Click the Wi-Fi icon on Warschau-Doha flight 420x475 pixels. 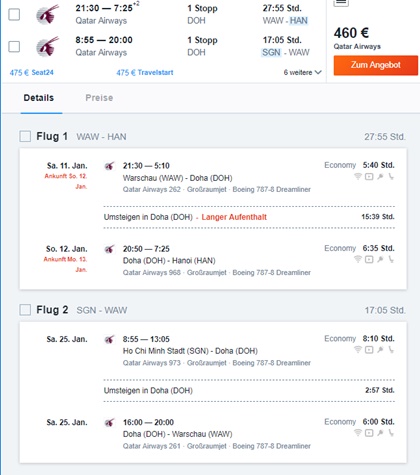pos(358,176)
